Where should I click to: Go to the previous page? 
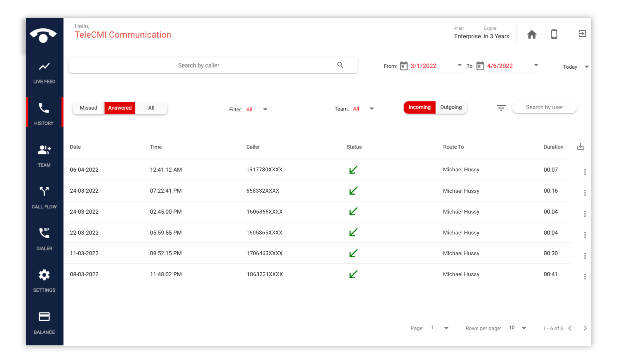click(570, 328)
